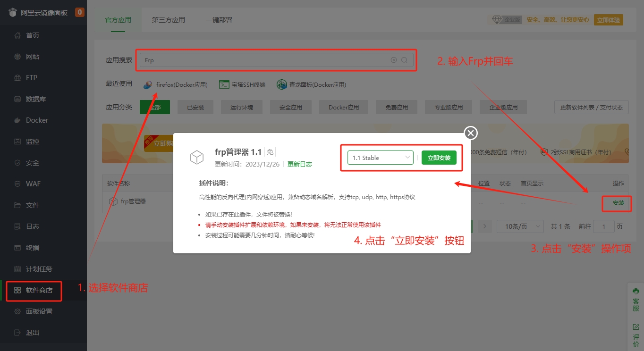
Task: Click the green 立即安装 button
Action: coord(439,158)
